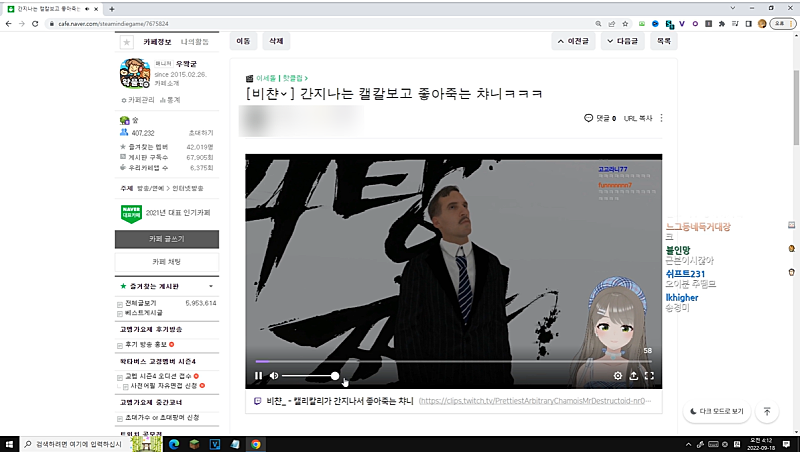The width and height of the screenshot is (800, 452).
Task: Open Microsoft Edge from taskbar
Action: [x=174, y=444]
